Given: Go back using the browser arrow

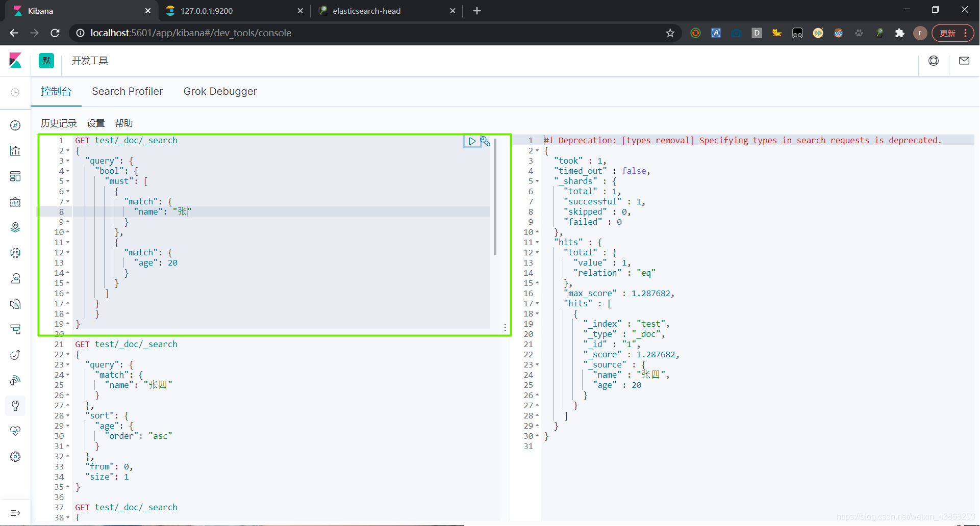Looking at the screenshot, I should [14, 33].
